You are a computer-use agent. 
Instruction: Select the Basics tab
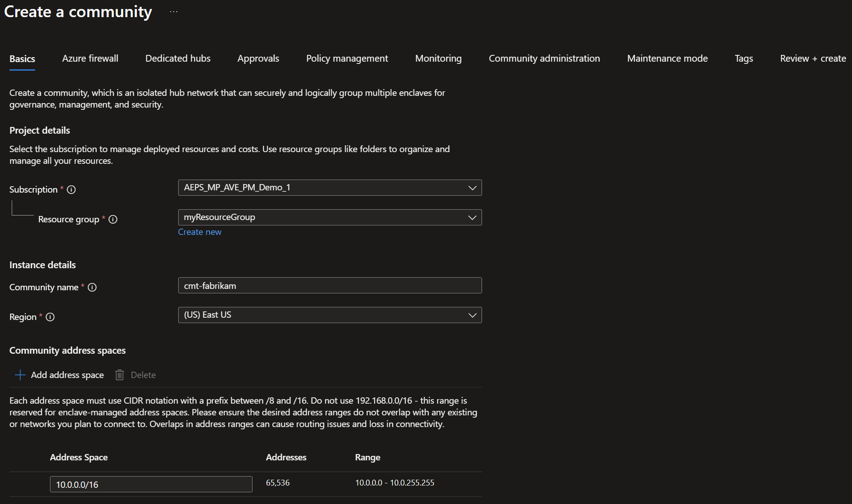coord(22,59)
